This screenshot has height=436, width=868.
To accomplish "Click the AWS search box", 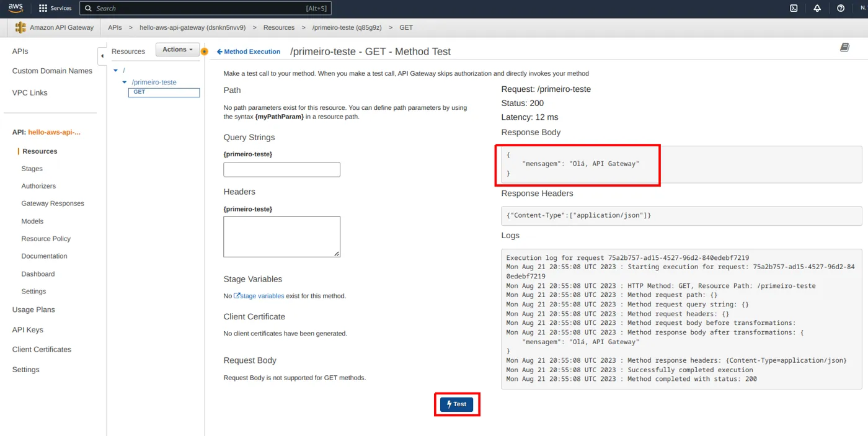I will (x=205, y=8).
